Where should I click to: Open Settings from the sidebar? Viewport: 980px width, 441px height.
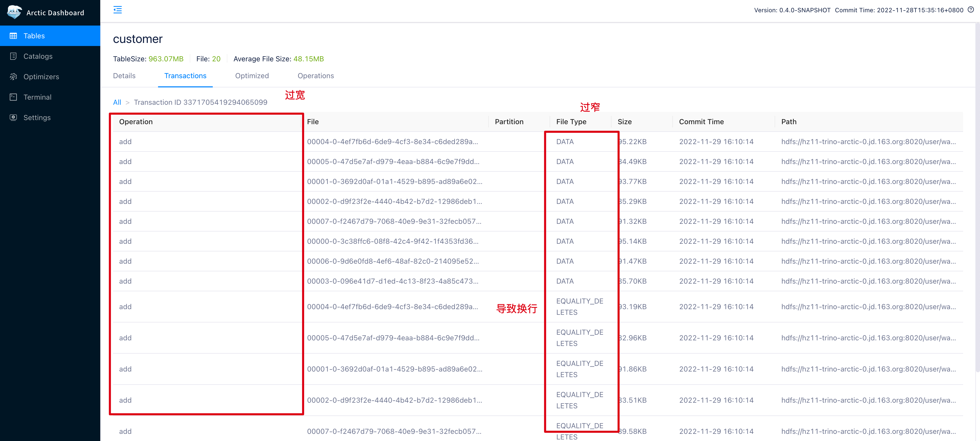coord(37,118)
